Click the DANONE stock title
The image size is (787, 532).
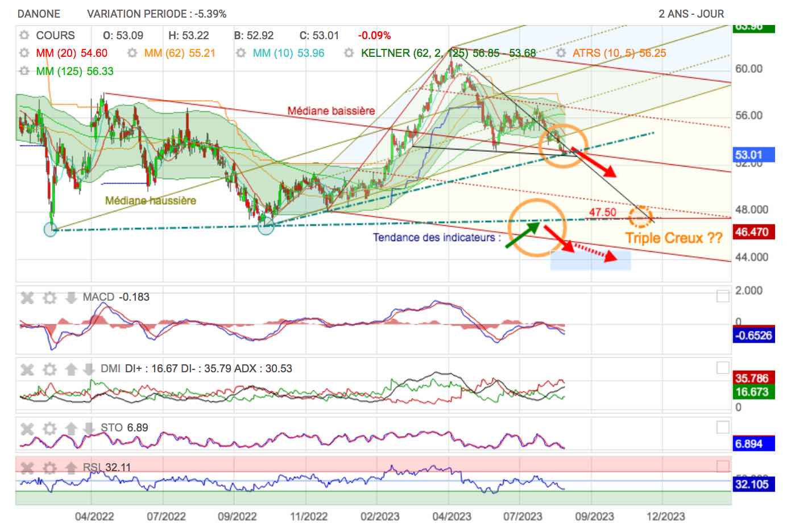click(x=39, y=14)
